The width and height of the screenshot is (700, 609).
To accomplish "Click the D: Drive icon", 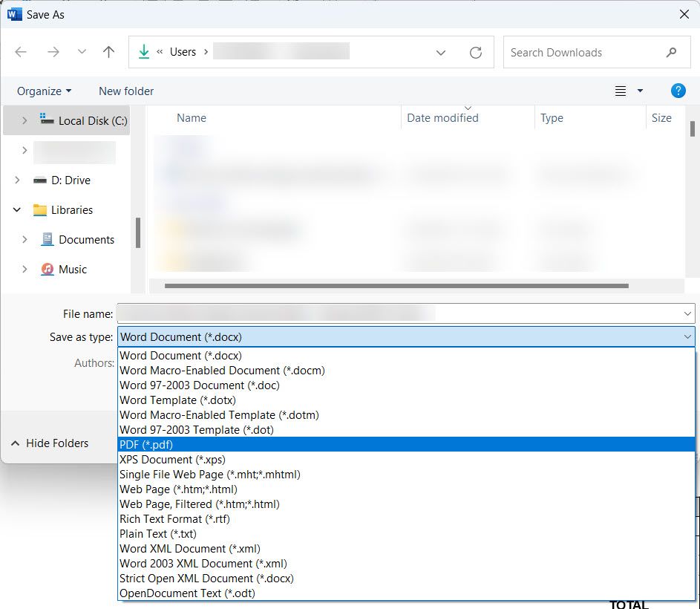I will (x=42, y=180).
